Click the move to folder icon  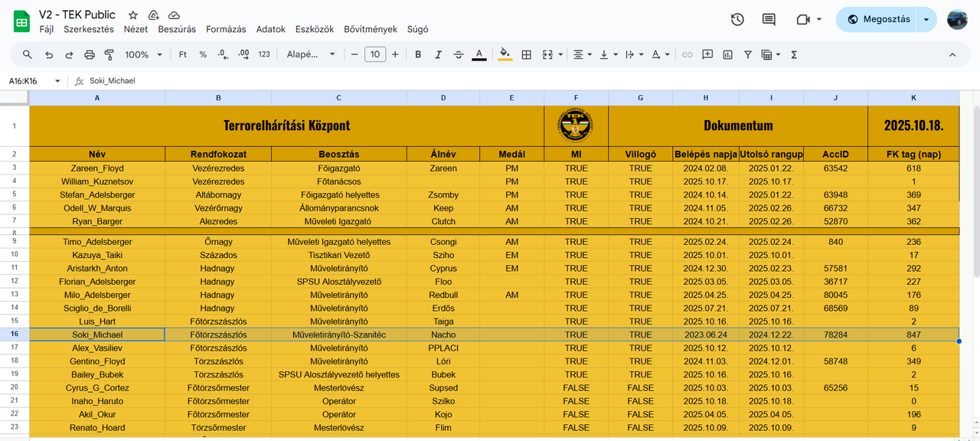coord(154,15)
